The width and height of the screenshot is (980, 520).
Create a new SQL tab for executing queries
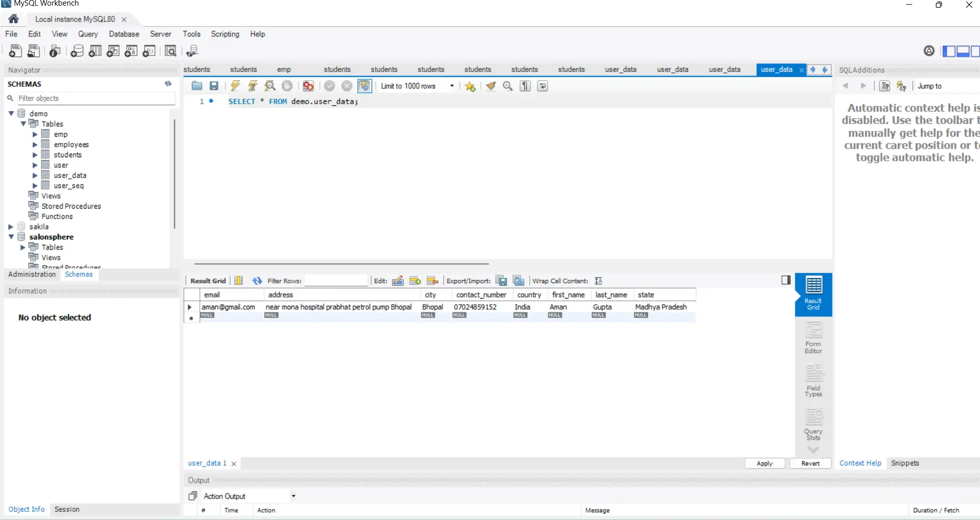click(15, 51)
